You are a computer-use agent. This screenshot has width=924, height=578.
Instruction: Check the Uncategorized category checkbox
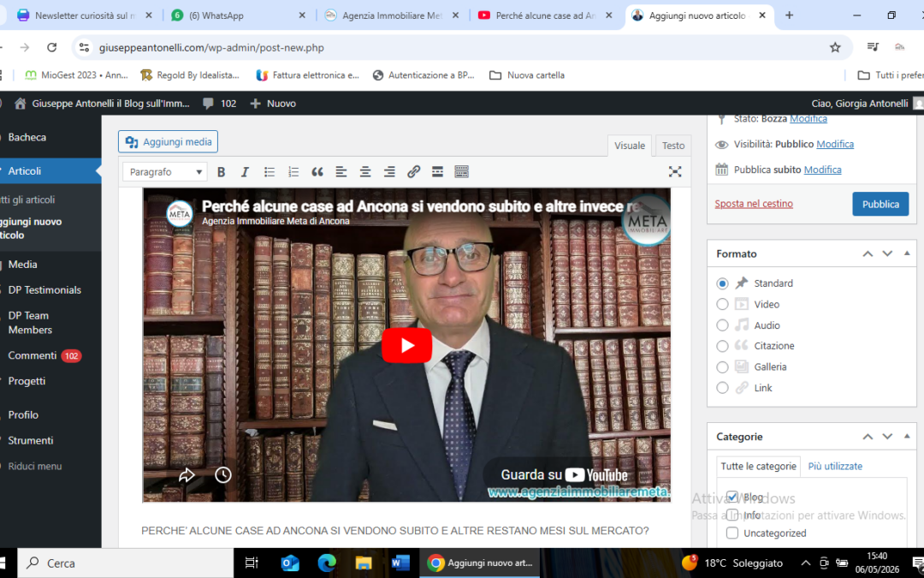[x=731, y=533]
